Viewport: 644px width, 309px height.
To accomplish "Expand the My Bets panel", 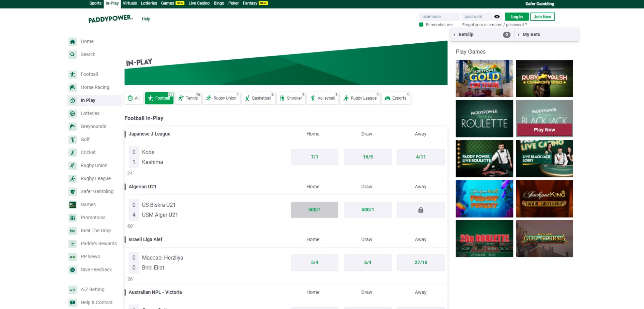I will pyautogui.click(x=547, y=34).
